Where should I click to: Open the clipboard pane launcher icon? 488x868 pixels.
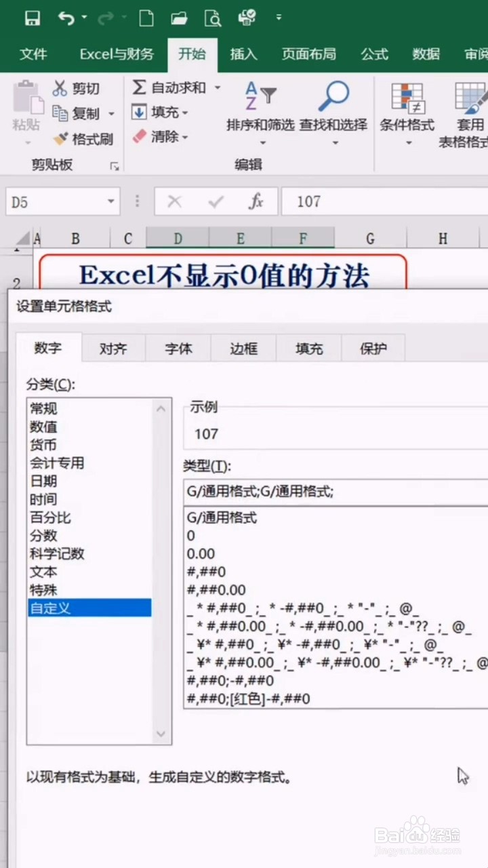(x=115, y=165)
